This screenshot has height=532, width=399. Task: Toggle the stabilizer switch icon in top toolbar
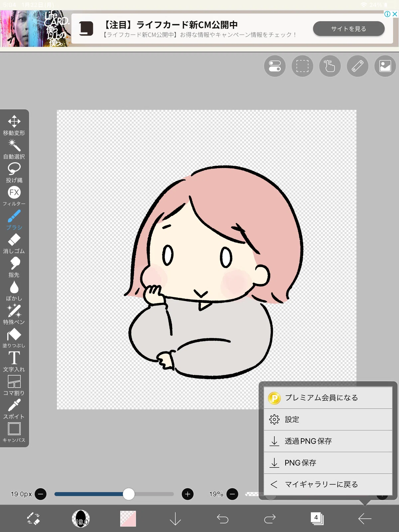[275, 66]
